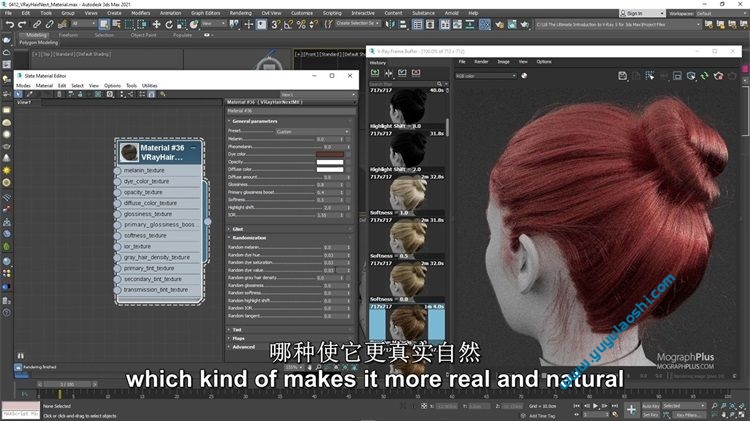Viewport: 750px width, 421px height.
Task: Save image icon in V-Ray Frame Buffer
Action: 622,76
